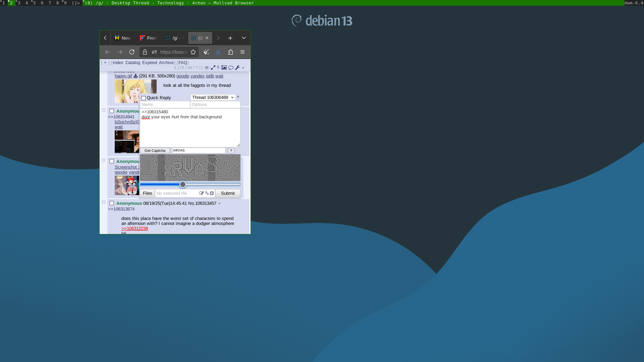Toggle the Quick Reply persistent checkbox
Screen dimensions: 644x362
[144, 98]
